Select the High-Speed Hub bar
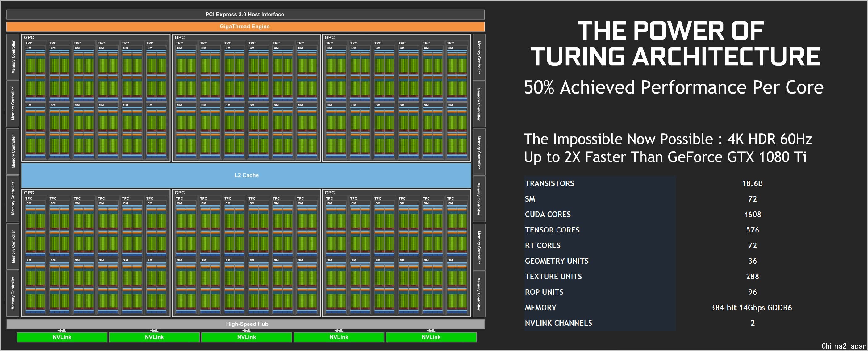Image resolution: width=868 pixels, height=351 pixels. [245, 324]
